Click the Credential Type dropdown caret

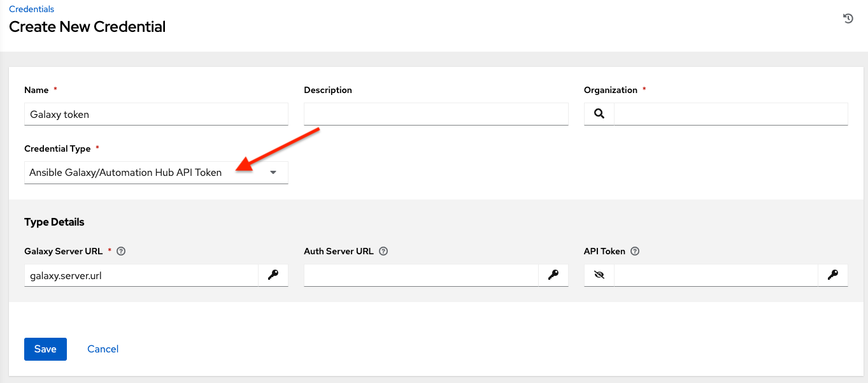tap(273, 172)
